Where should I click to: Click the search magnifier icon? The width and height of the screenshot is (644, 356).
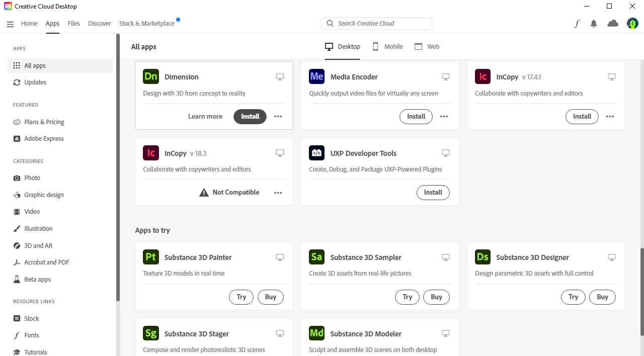point(330,24)
